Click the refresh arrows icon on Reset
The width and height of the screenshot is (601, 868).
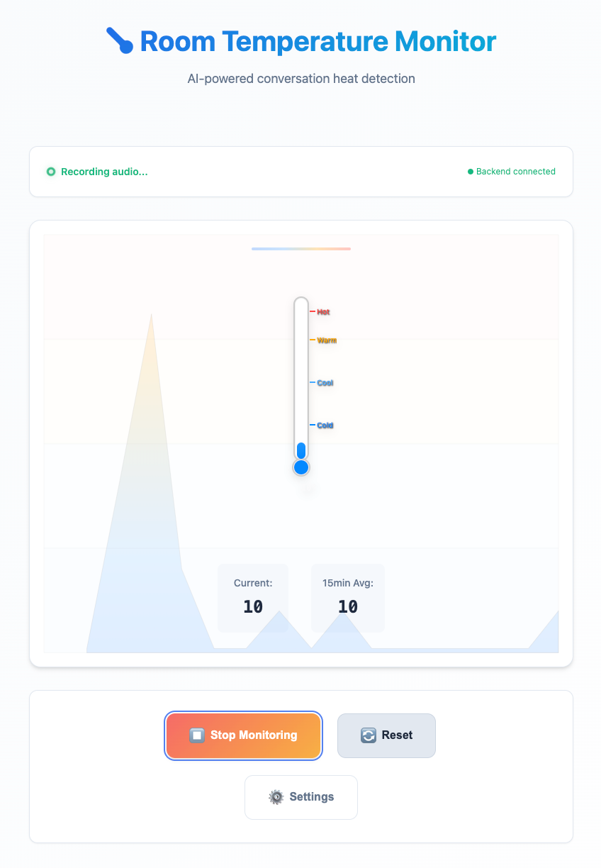(x=369, y=735)
